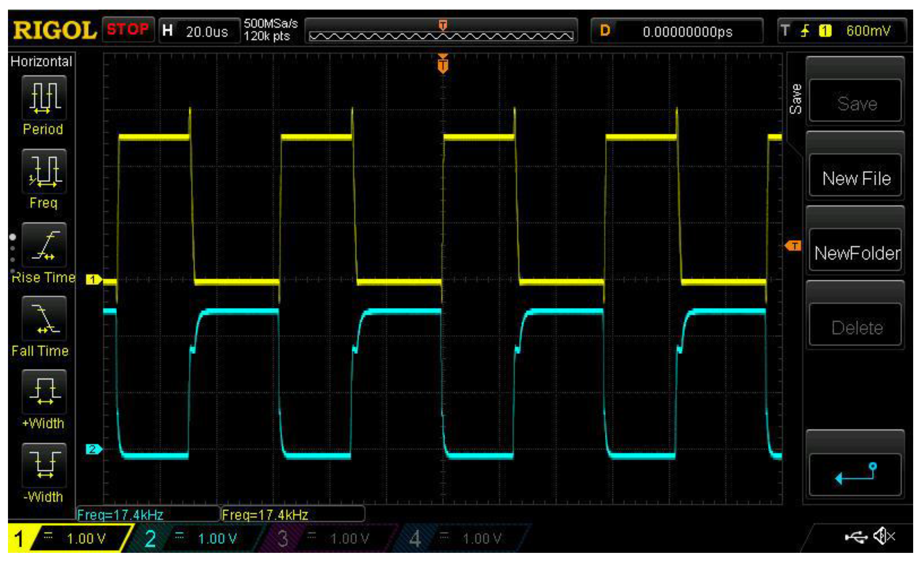Select the Fall Time measurement icon
Viewport: 924px width, 565px height.
click(x=44, y=318)
